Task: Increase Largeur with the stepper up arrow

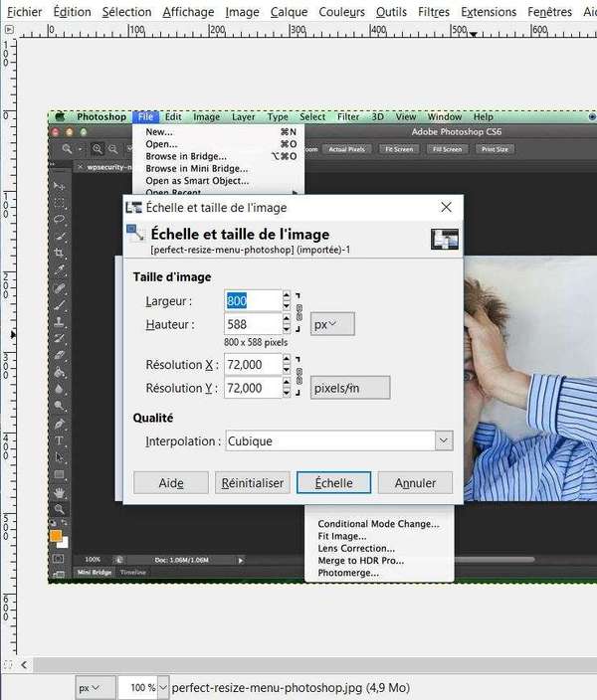Action: 287,295
